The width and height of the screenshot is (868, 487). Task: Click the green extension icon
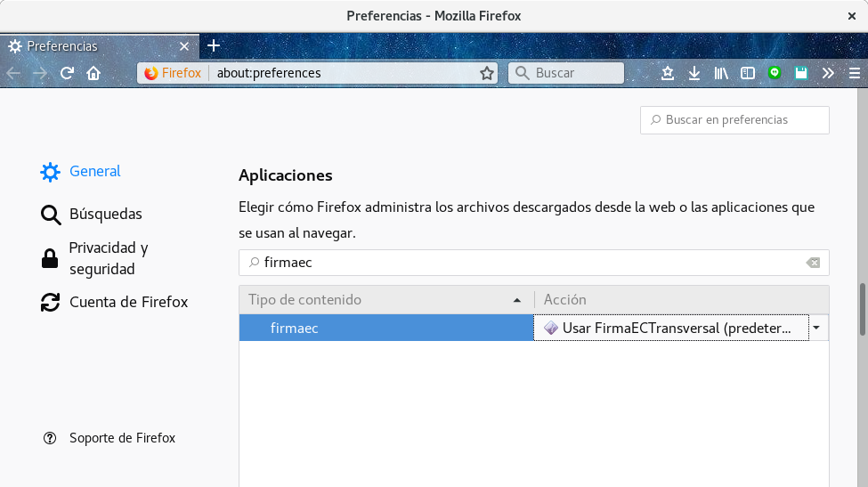click(x=775, y=72)
